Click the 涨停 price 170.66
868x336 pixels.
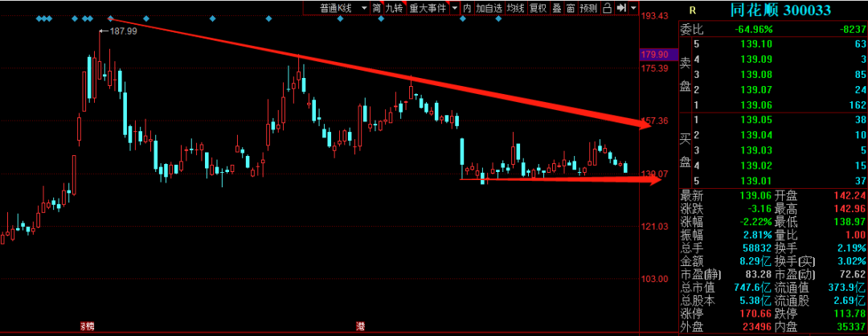click(756, 313)
